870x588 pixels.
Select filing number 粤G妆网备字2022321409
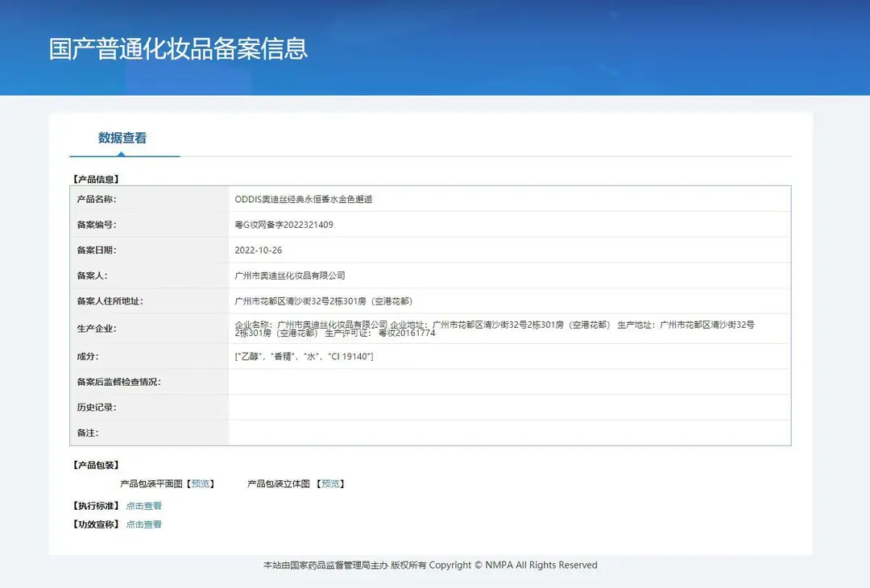284,225
